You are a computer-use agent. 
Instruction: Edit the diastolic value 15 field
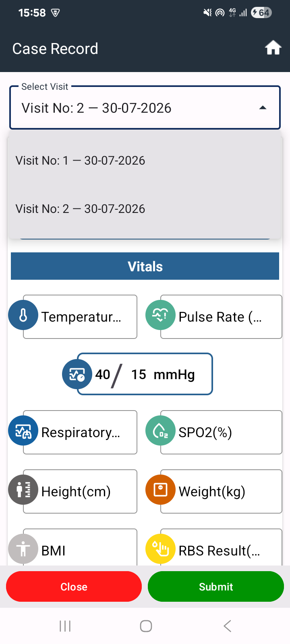139,374
